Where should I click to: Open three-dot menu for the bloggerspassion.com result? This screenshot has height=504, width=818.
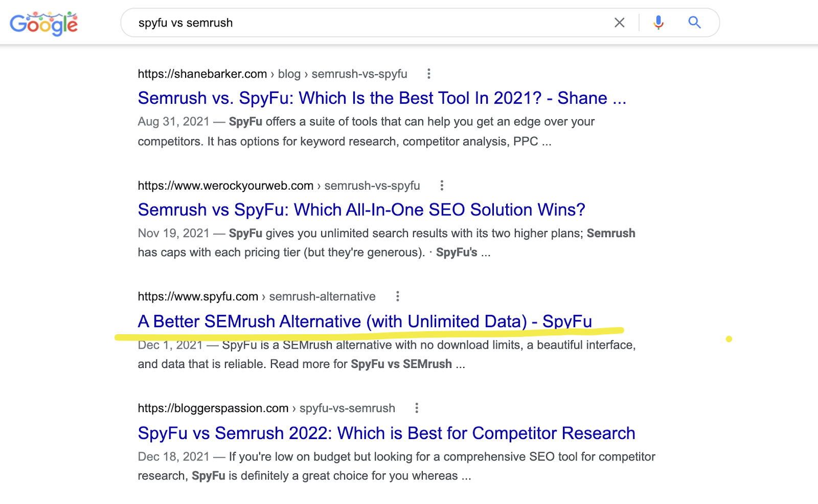point(417,408)
